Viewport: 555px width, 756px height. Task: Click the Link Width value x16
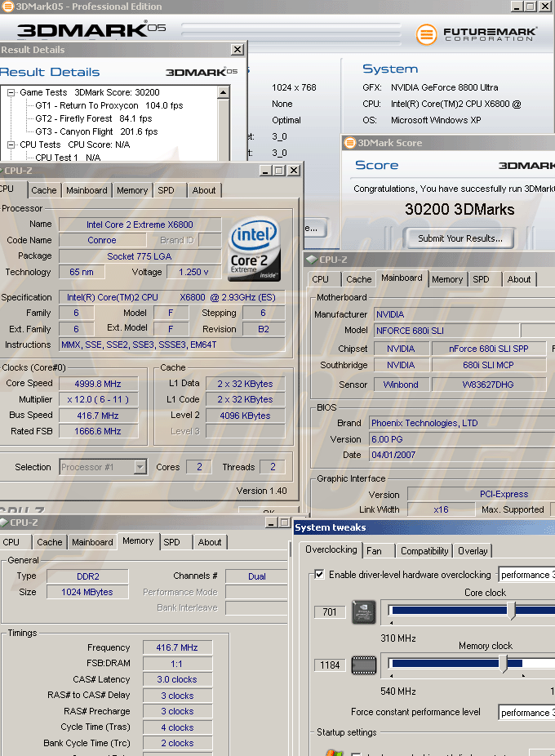[442, 509]
